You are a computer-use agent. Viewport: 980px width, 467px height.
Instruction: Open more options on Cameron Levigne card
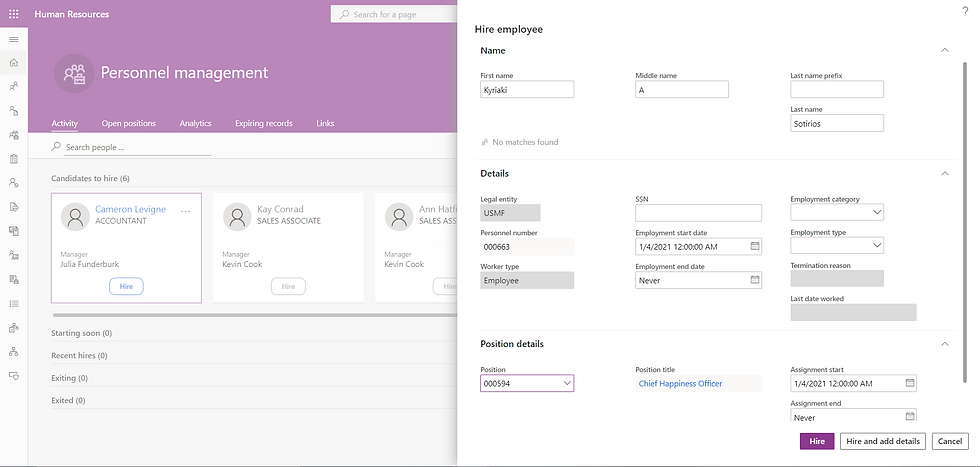click(186, 211)
